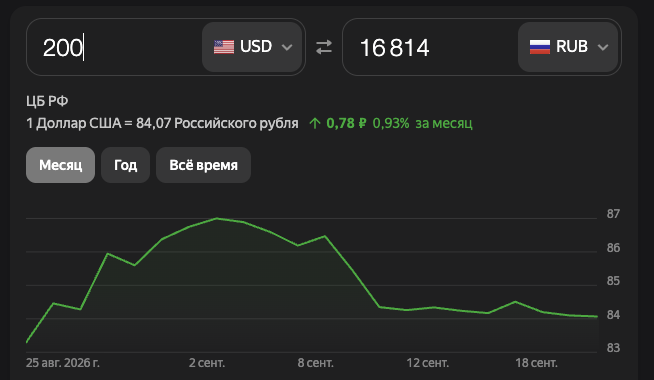Image resolution: width=654 pixels, height=380 pixels.
Task: Switch to the Год period tab
Action: [126, 165]
